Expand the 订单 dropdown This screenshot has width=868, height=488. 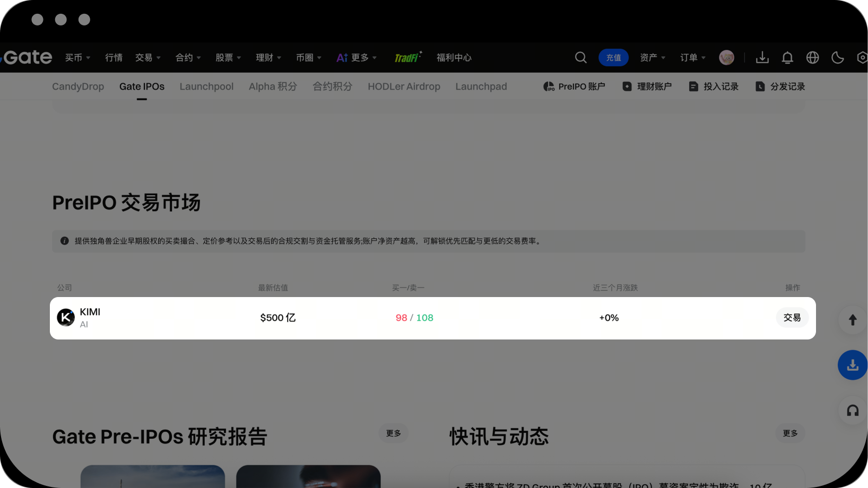693,57
